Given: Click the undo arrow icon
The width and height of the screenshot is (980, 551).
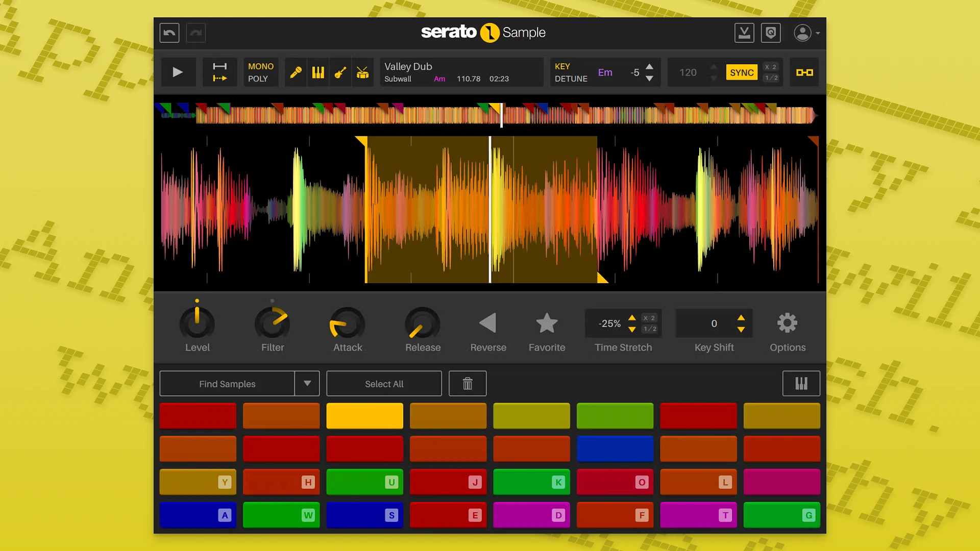Looking at the screenshot, I should pos(169,33).
